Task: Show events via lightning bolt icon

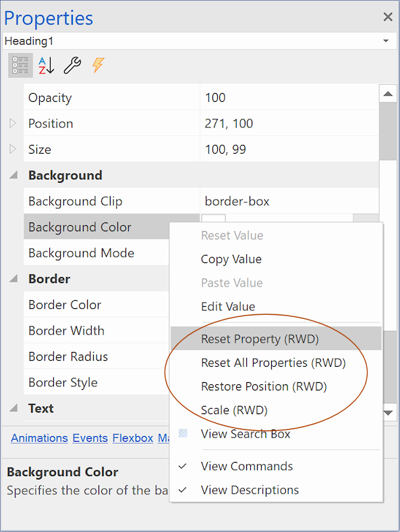Action: pos(98,65)
